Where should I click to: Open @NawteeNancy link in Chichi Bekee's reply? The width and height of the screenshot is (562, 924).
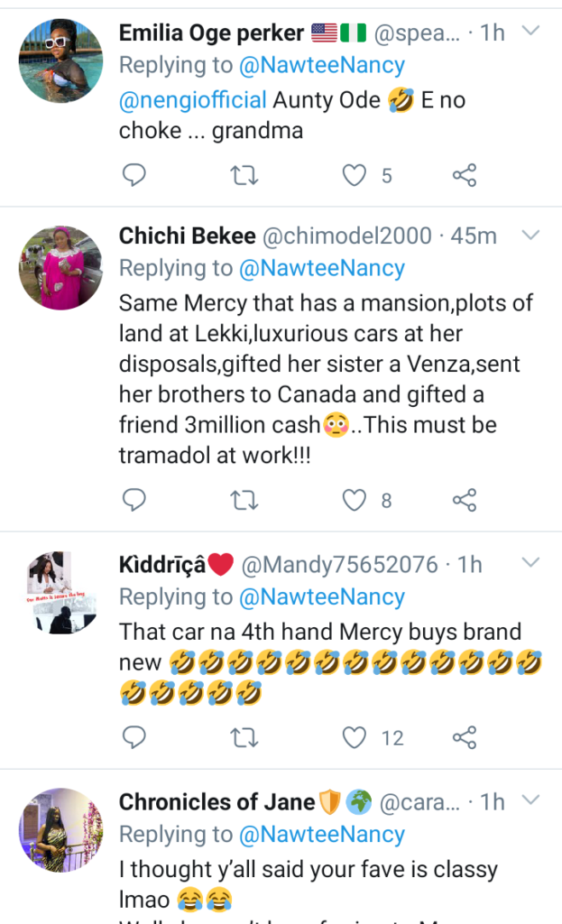[321, 268]
